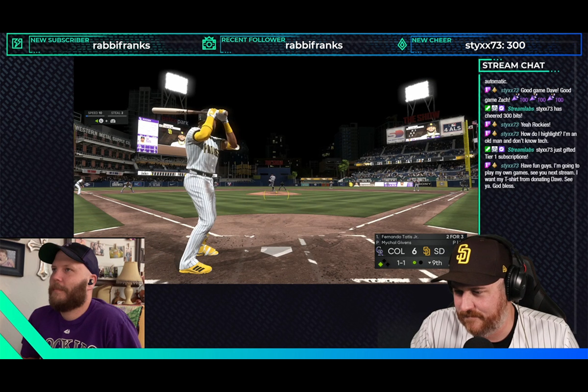Click the Colorado Rockies logo on the scoreboard
Screen dimensions: 588x392
[x=381, y=251]
